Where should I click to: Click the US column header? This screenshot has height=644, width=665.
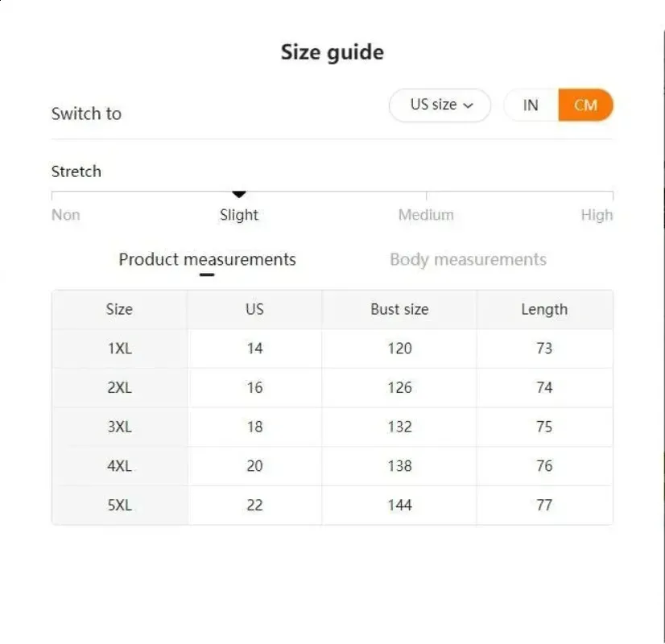254,309
